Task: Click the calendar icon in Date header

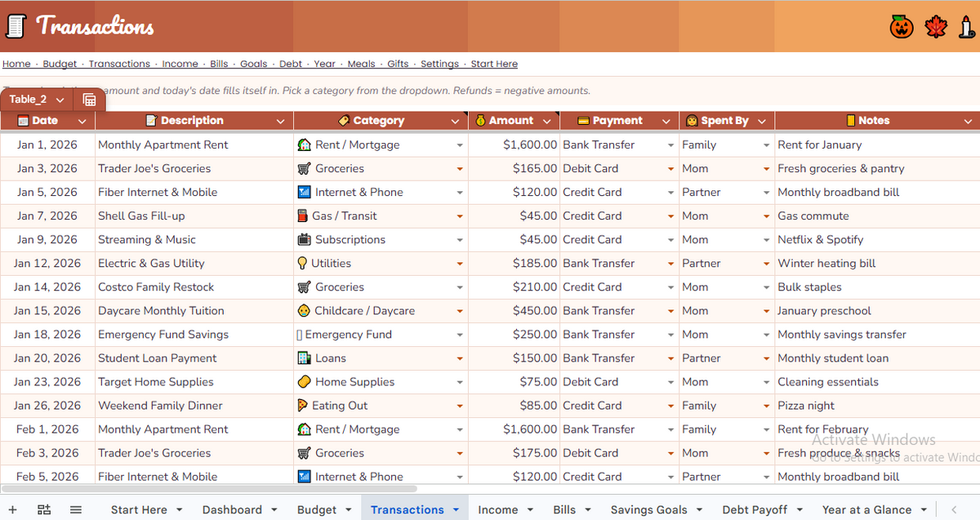Action: (x=23, y=121)
